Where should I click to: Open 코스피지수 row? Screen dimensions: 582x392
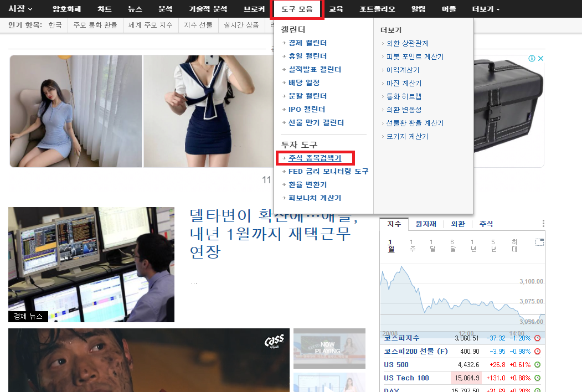[x=462, y=338]
